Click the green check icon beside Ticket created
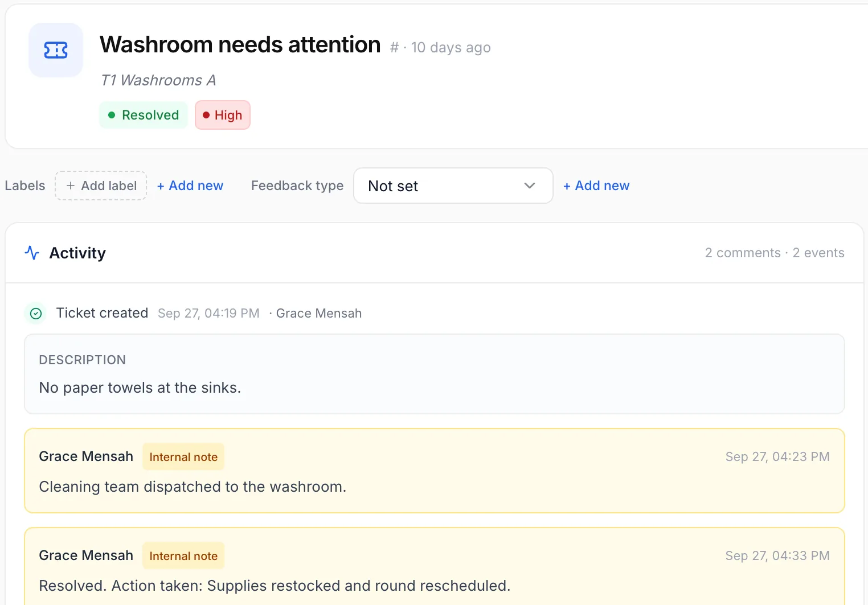This screenshot has height=605, width=868. coord(36,314)
